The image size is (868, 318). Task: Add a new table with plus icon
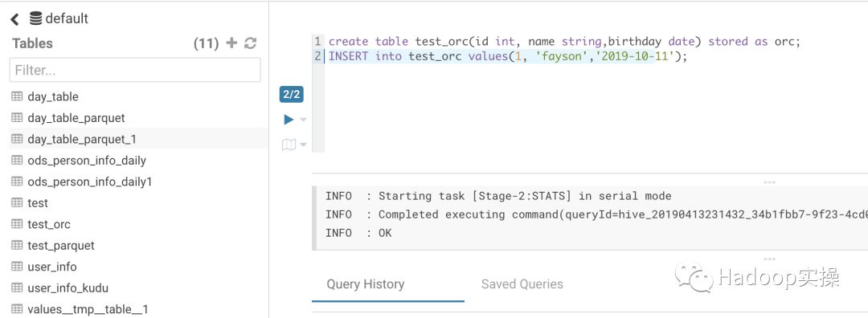[x=231, y=43]
